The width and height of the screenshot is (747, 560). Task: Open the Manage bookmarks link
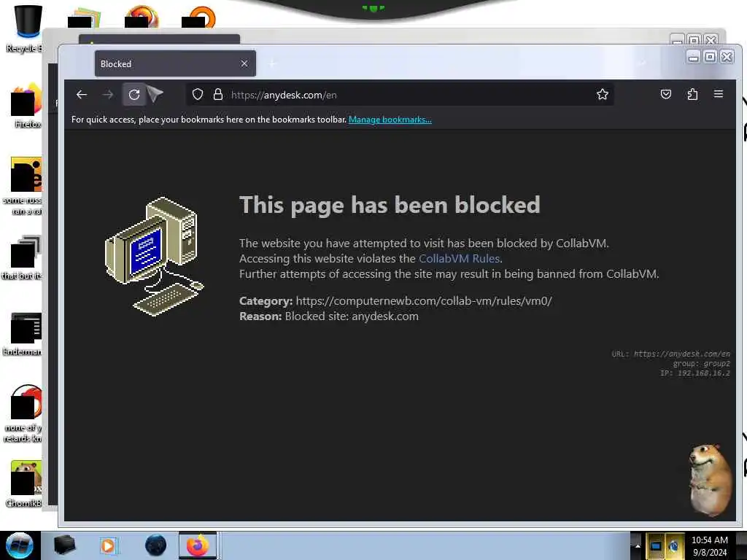pos(390,120)
